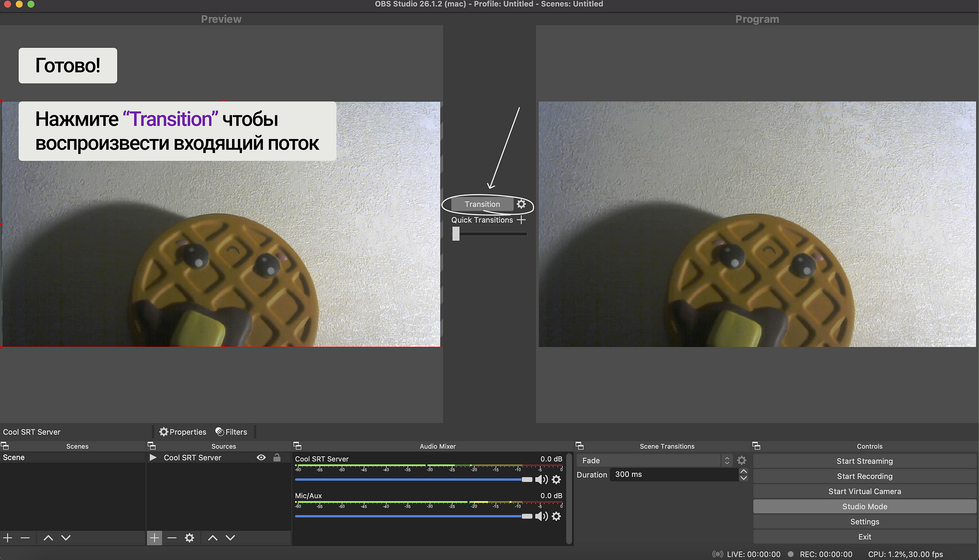
Task: Click the Program video pane
Action: [x=757, y=224]
